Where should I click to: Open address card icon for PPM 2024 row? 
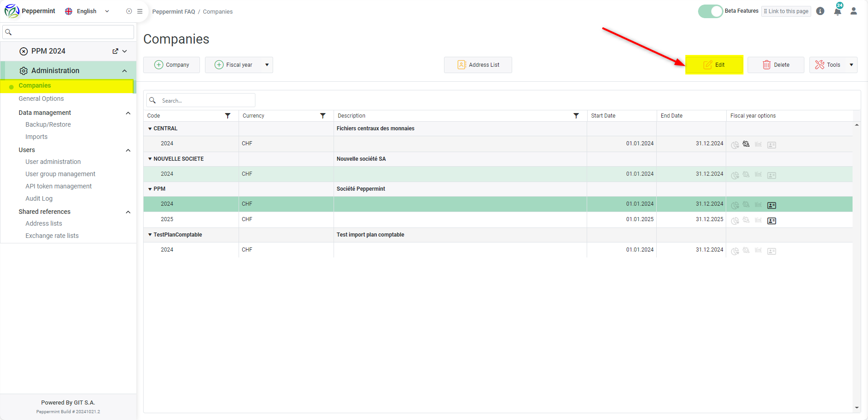772,205
